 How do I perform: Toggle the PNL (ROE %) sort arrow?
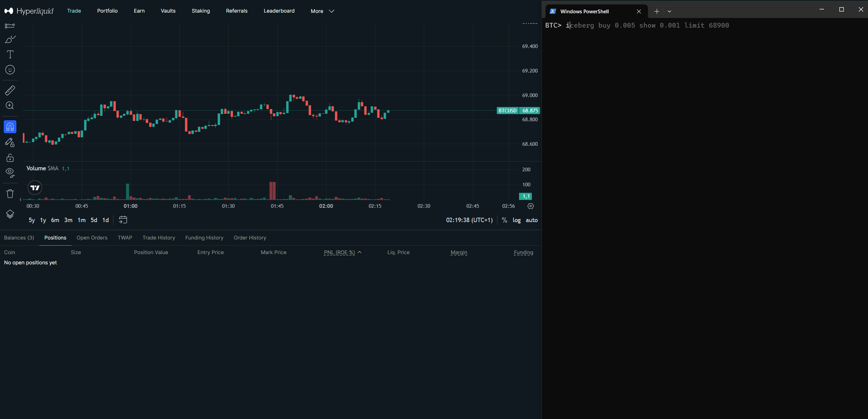359,252
